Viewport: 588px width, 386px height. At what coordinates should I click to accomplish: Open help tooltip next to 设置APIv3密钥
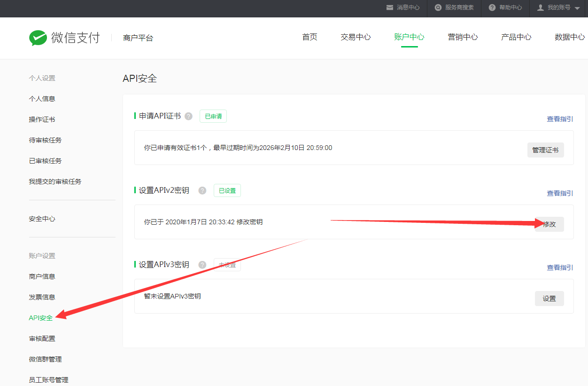coord(202,265)
